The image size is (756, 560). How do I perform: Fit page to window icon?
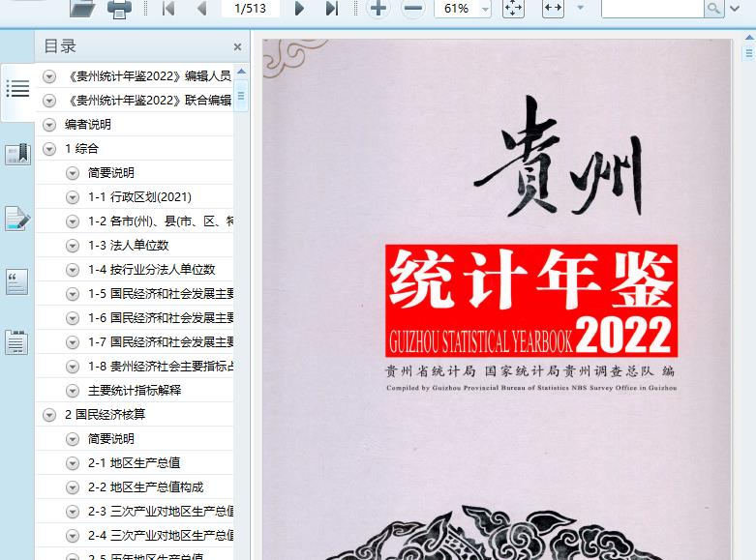pyautogui.click(x=513, y=8)
